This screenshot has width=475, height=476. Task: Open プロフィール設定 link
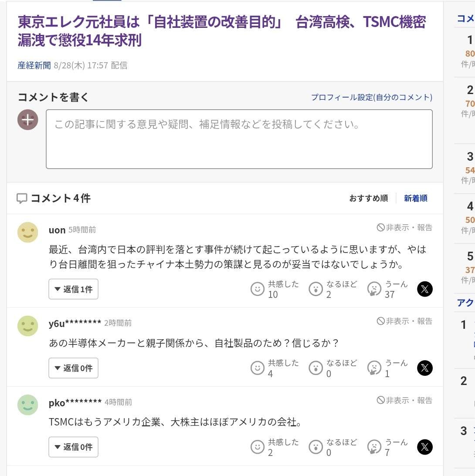click(371, 98)
